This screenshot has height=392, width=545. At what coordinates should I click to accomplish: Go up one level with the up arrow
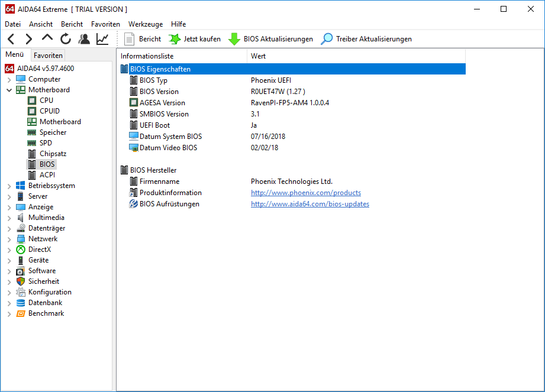coord(47,38)
